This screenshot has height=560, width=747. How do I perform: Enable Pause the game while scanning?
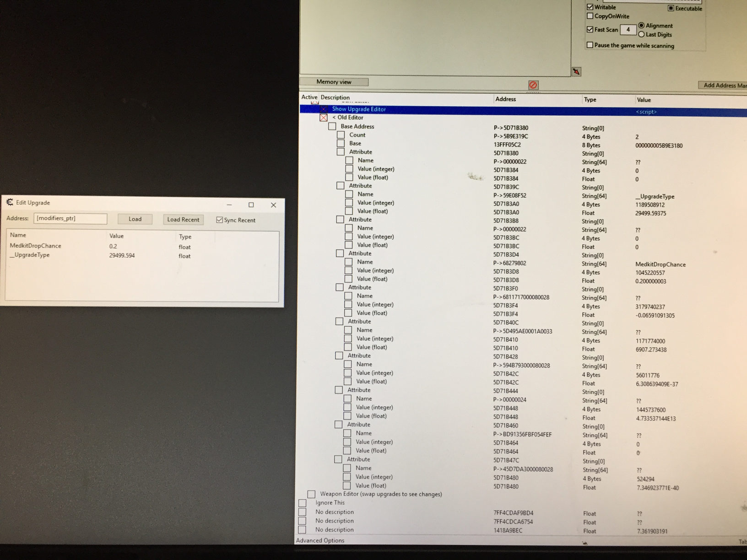click(590, 45)
